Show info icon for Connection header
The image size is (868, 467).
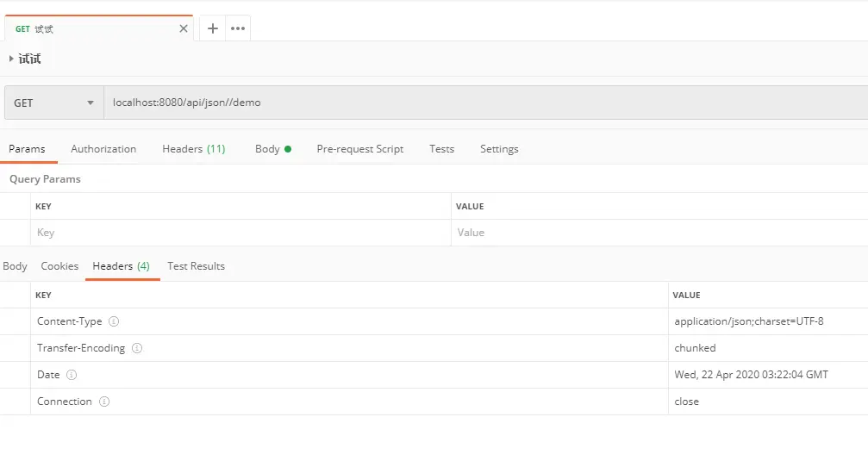click(x=104, y=402)
